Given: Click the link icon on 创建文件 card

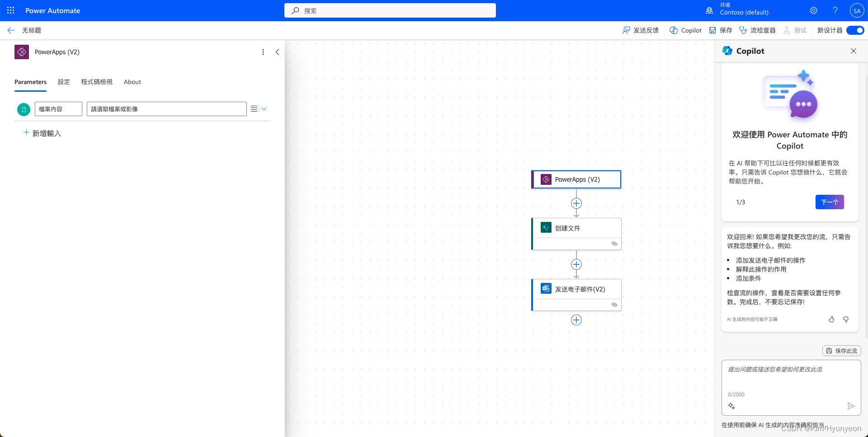Looking at the screenshot, I should 614,244.
